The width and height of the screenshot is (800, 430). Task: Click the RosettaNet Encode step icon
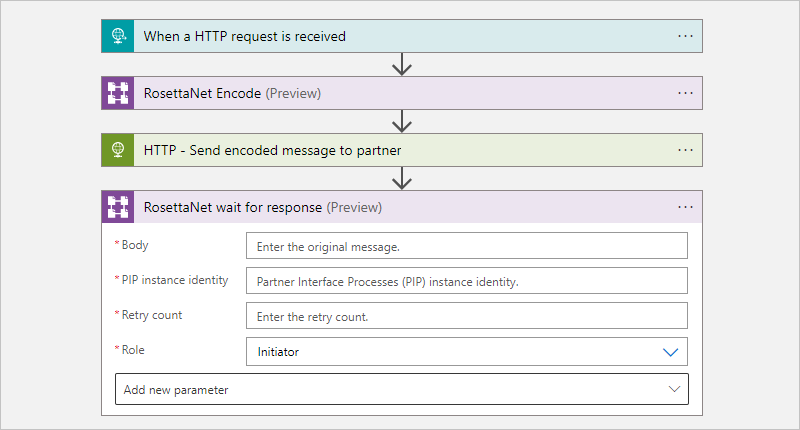click(x=118, y=93)
